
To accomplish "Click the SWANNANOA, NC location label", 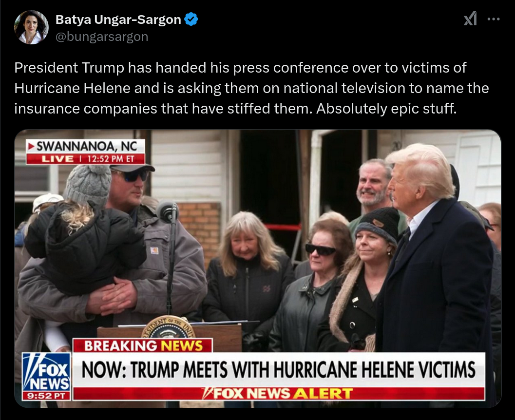I will tap(87, 146).
